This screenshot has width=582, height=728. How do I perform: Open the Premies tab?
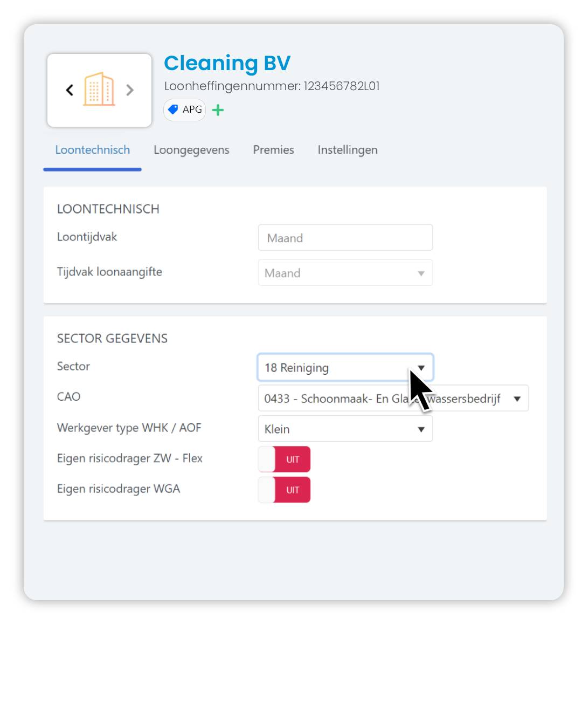pos(273,150)
